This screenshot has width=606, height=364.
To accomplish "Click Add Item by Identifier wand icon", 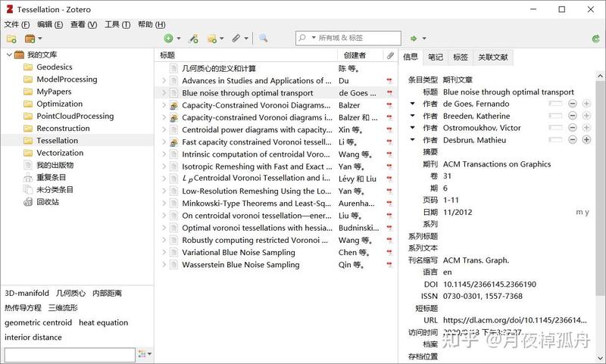I will (193, 38).
